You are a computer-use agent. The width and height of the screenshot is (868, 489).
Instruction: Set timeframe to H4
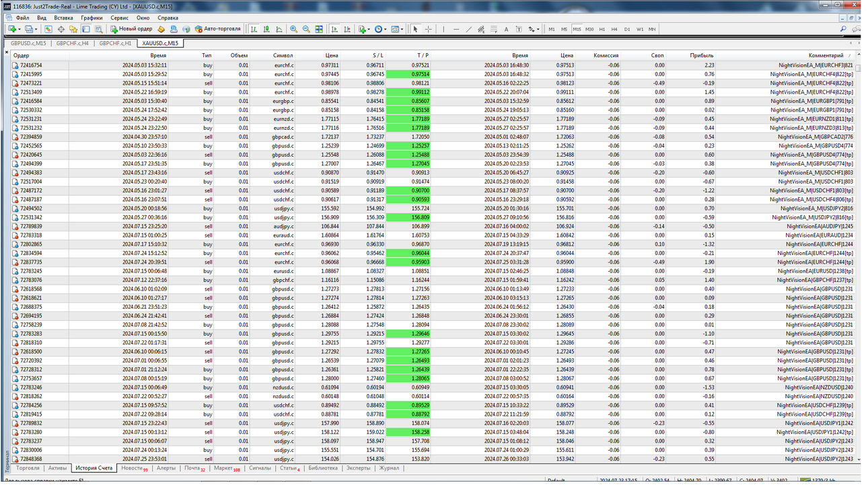pyautogui.click(x=614, y=29)
